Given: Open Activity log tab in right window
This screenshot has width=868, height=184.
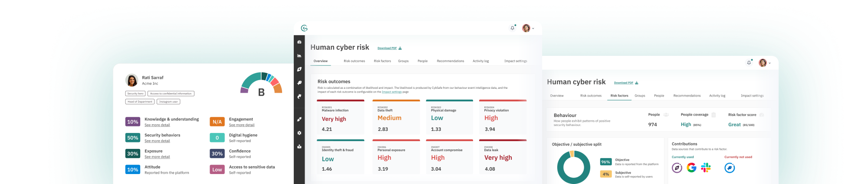Looking at the screenshot, I should click(717, 96).
